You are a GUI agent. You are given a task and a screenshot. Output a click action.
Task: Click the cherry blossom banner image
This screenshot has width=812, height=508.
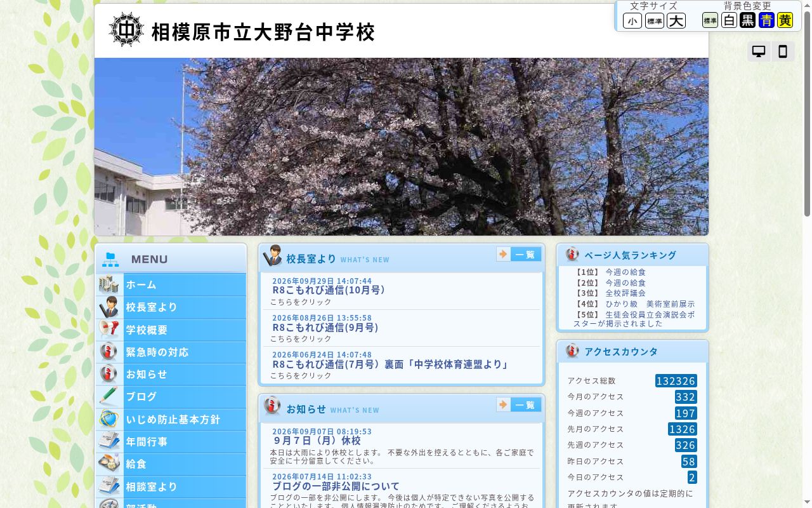[402, 147]
